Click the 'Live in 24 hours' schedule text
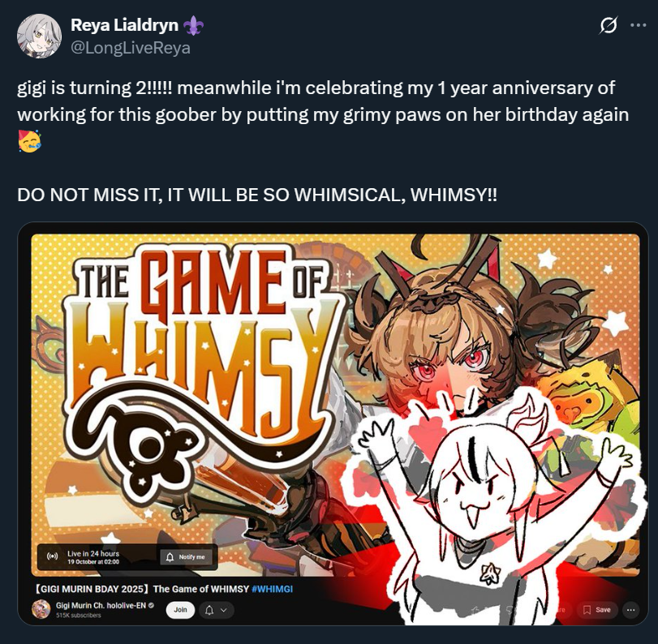Screen dimensions: 658x644 93,554
